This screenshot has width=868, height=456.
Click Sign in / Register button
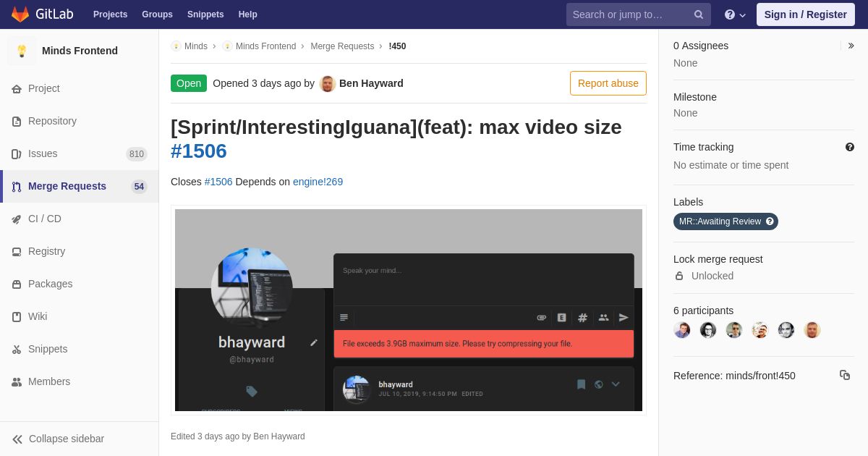click(x=805, y=14)
